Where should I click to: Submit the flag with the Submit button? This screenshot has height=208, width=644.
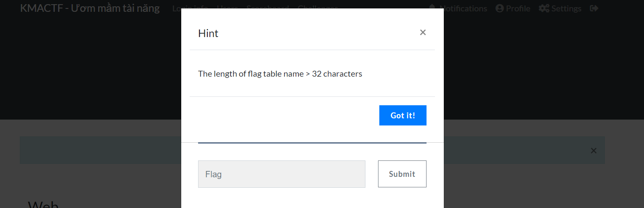click(402, 174)
